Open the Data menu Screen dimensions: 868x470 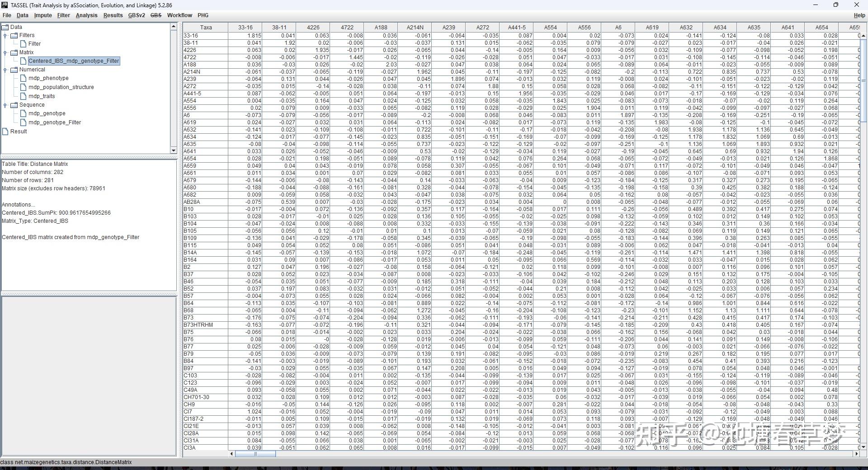pos(23,15)
